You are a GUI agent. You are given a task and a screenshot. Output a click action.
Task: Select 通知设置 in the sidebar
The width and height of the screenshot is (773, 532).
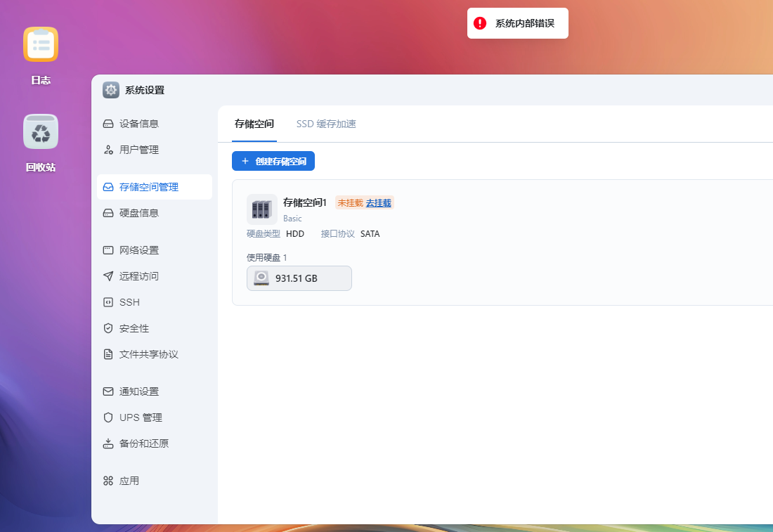pyautogui.click(x=138, y=391)
